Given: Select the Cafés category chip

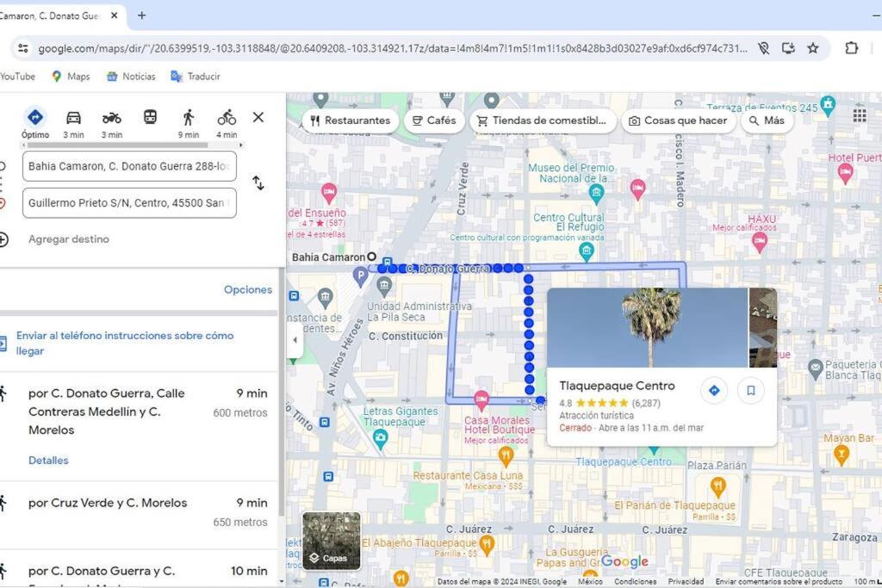Looking at the screenshot, I should click(x=434, y=121).
